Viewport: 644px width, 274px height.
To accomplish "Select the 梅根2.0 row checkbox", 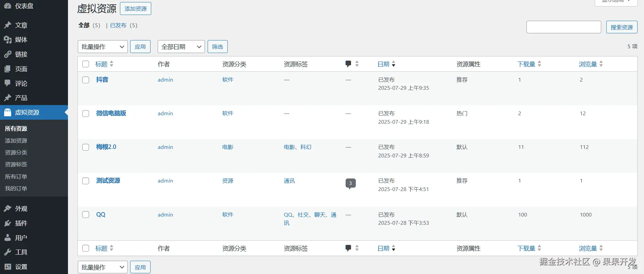I will click(x=86, y=147).
